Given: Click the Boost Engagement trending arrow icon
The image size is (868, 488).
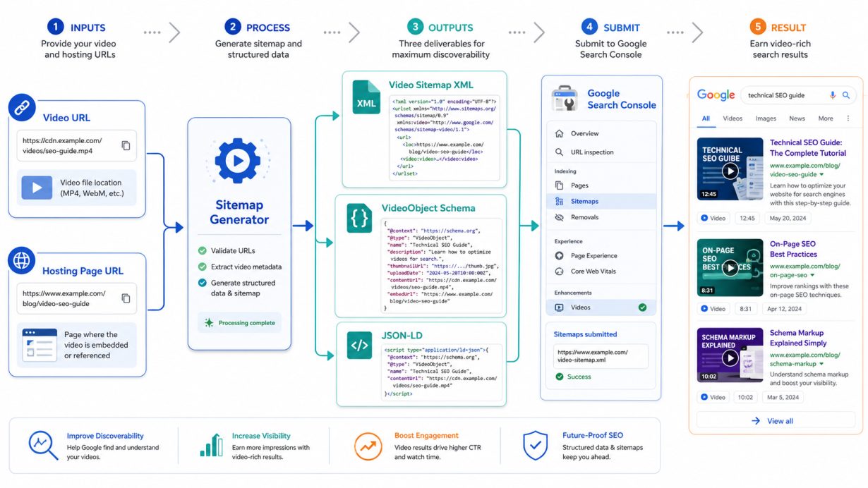Looking at the screenshot, I should click(368, 446).
